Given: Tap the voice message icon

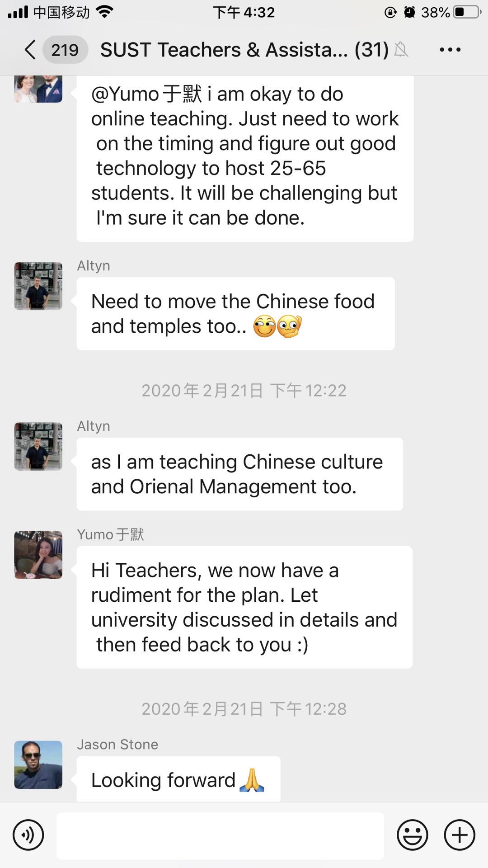Looking at the screenshot, I should click(28, 835).
